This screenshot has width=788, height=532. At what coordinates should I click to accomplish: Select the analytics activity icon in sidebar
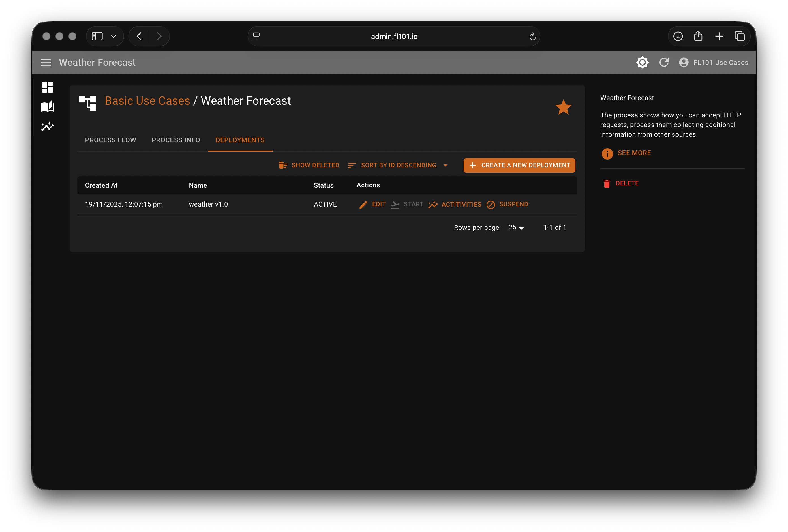point(48,126)
